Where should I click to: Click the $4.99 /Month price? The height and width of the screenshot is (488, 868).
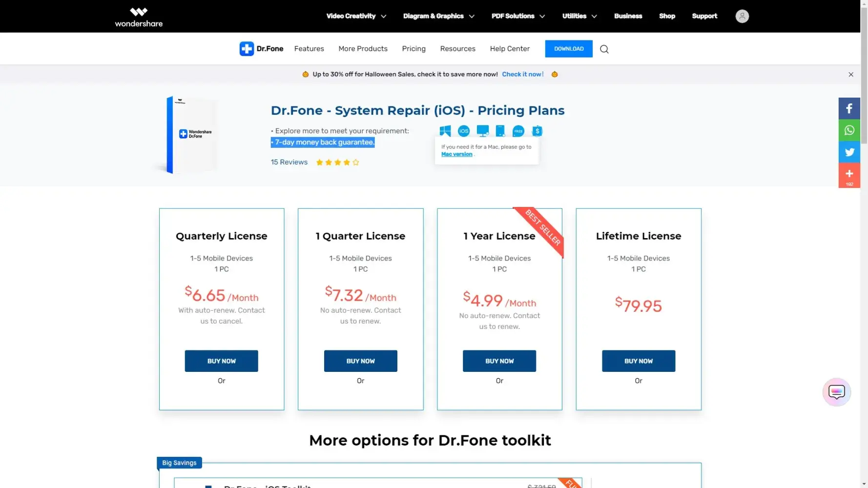point(499,300)
